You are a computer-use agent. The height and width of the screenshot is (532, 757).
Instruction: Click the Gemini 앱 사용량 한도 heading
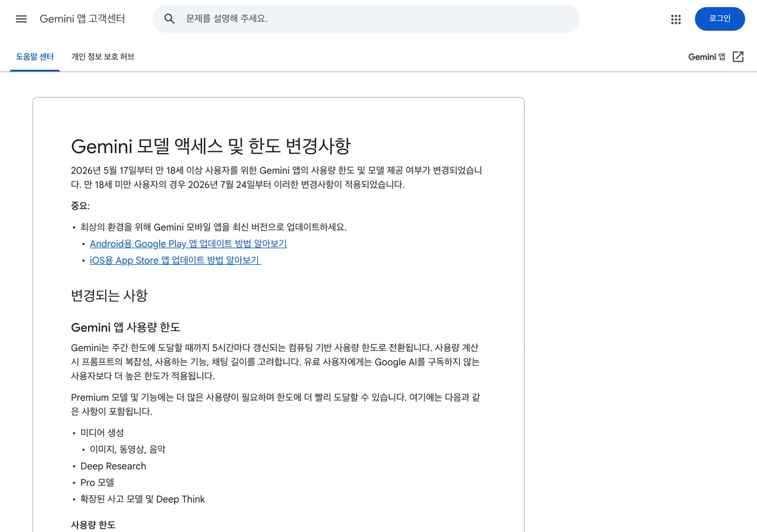click(x=125, y=327)
